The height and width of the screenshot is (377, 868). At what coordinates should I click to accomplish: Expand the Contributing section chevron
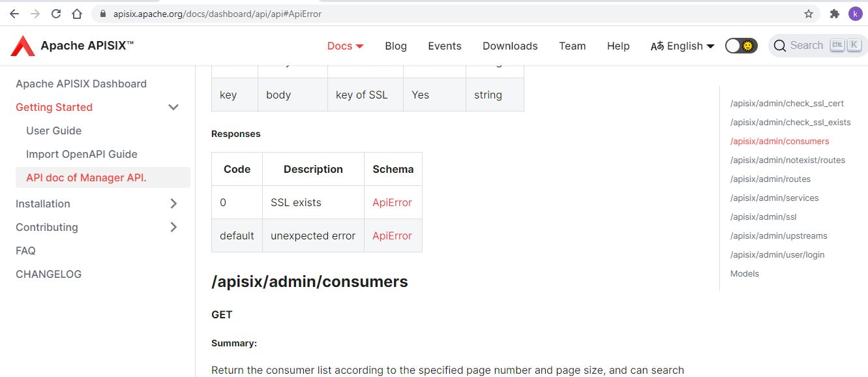coord(173,227)
